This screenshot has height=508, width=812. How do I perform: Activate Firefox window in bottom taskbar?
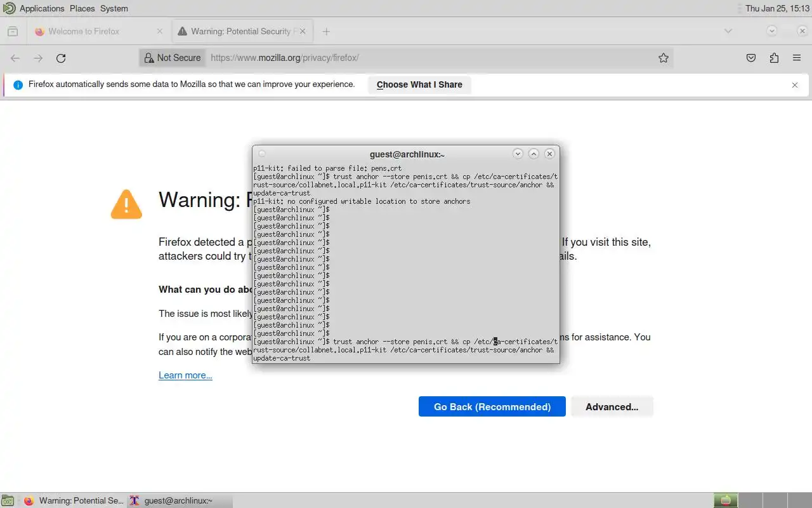pos(74,500)
